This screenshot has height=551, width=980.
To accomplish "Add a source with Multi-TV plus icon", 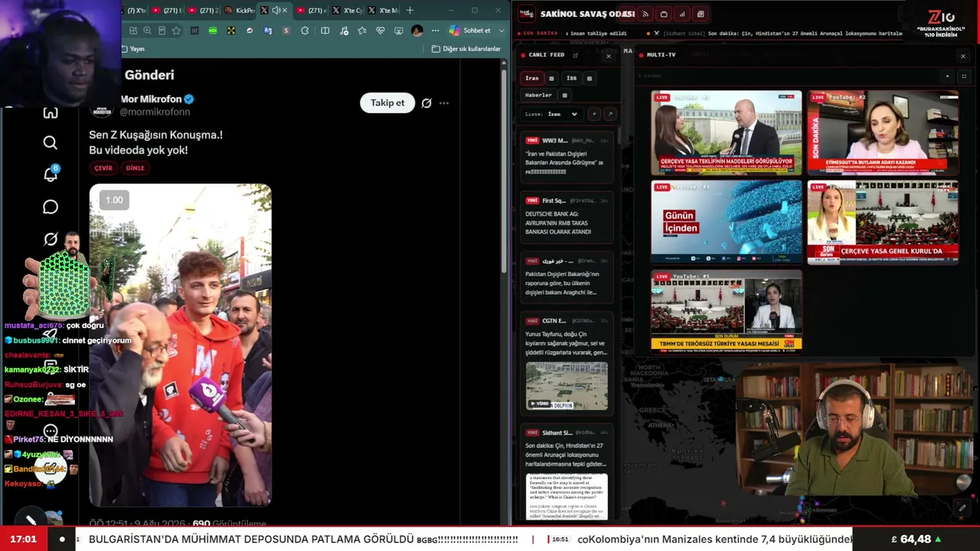I will pyautogui.click(x=947, y=77).
